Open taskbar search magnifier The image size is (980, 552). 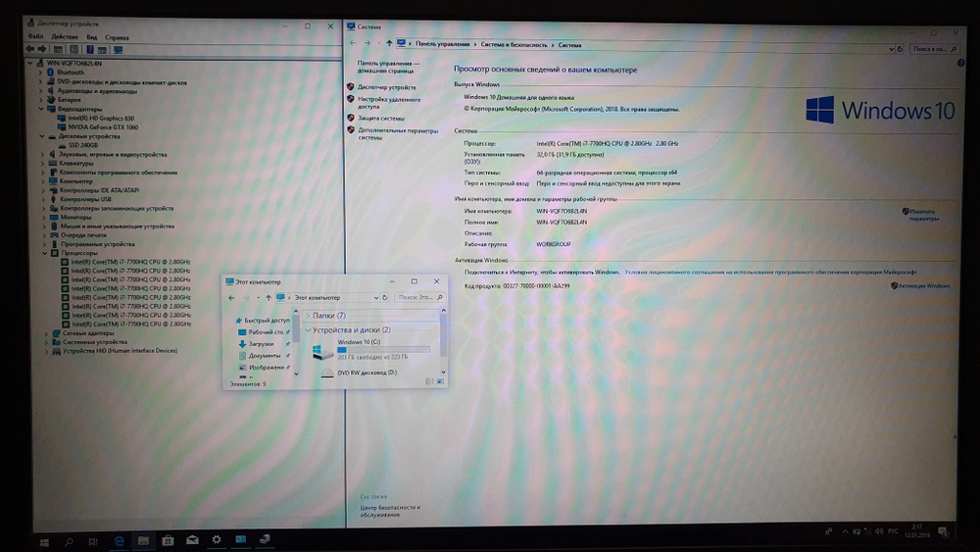(x=69, y=541)
